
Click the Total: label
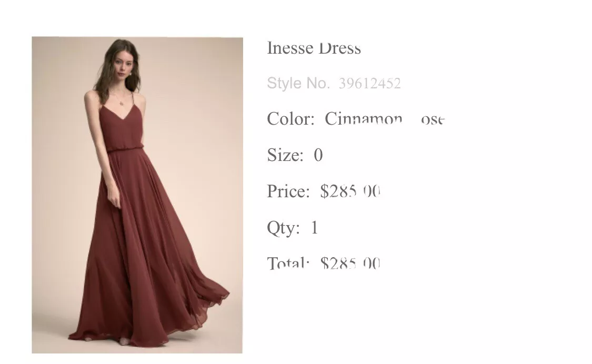point(288,262)
